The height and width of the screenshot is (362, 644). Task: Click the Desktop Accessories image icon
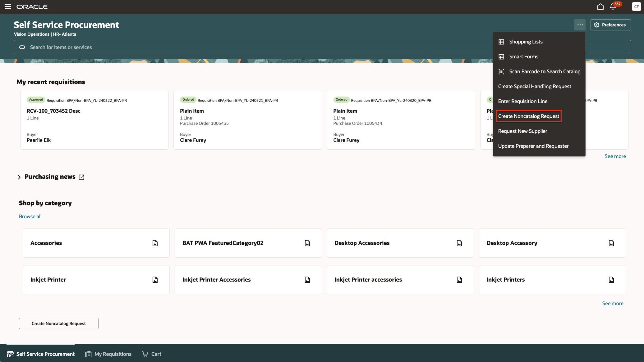click(459, 243)
